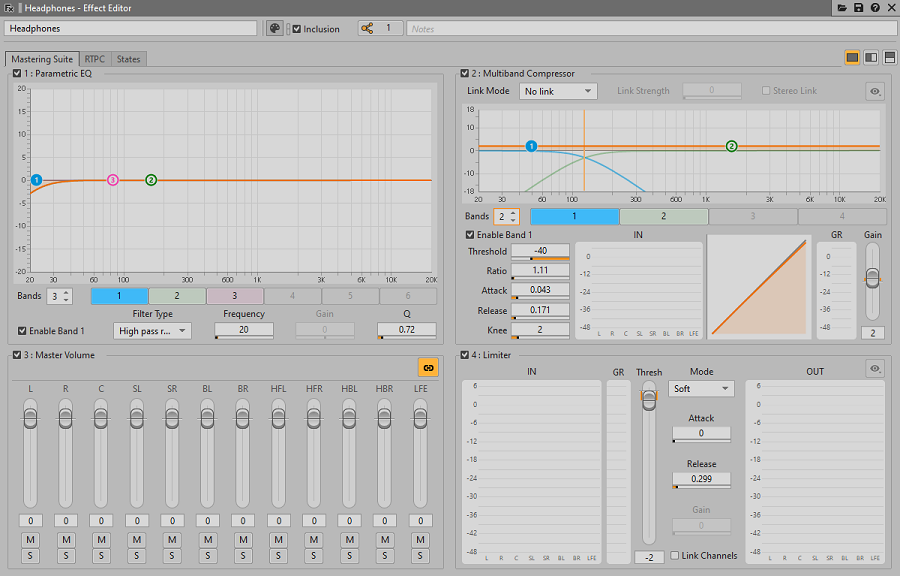
Task: Open the Limiter Mode dropdown set to Soft
Action: pyautogui.click(x=701, y=388)
